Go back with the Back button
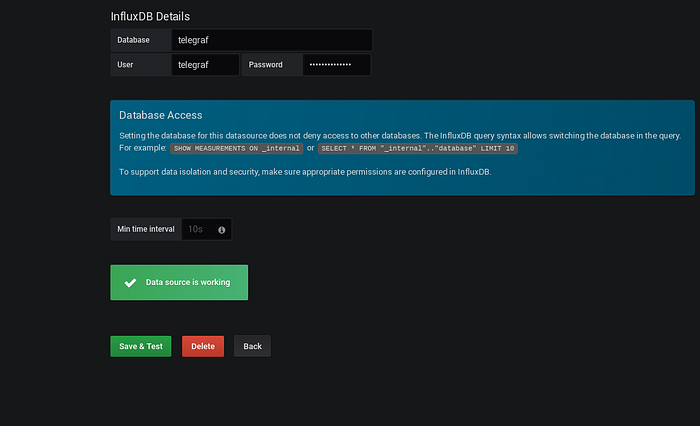 pos(252,346)
